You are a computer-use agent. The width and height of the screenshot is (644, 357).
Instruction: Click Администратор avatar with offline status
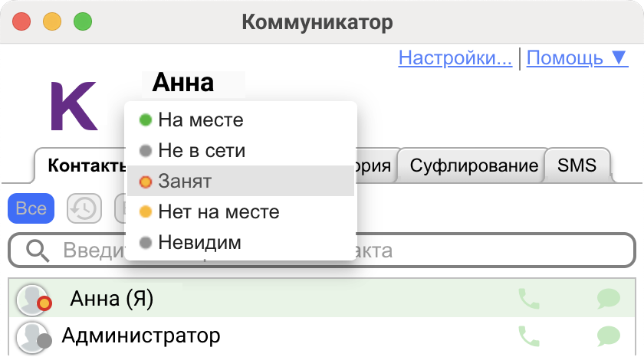pos(34,338)
